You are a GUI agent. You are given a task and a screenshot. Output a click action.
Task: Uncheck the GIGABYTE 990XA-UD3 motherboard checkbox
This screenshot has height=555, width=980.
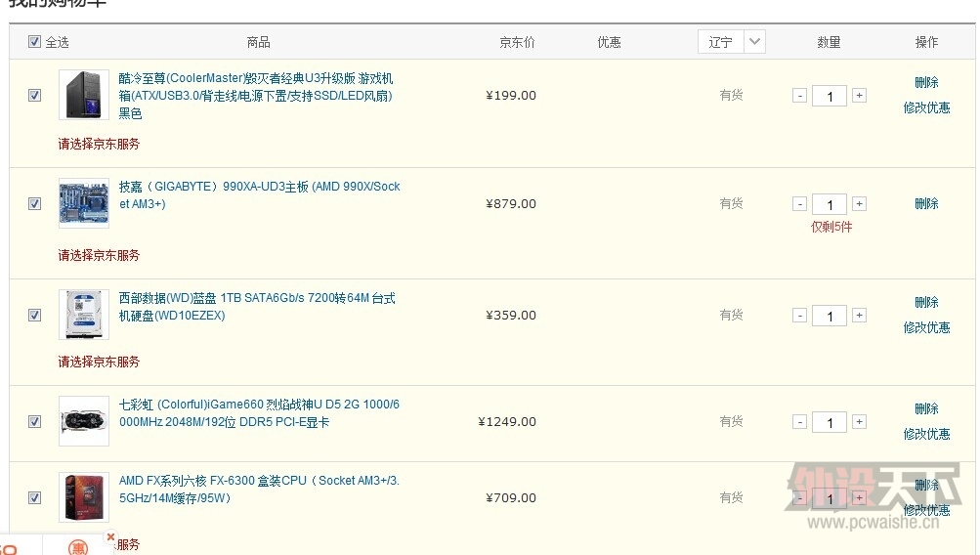(34, 204)
